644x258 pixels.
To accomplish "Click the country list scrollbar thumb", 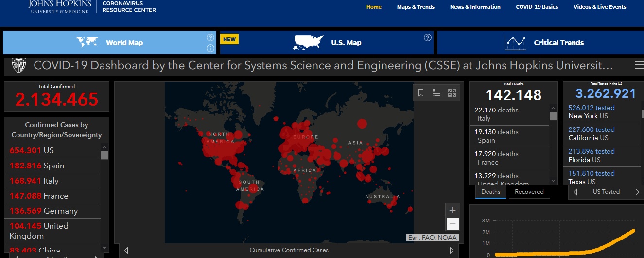I will (x=104, y=155).
